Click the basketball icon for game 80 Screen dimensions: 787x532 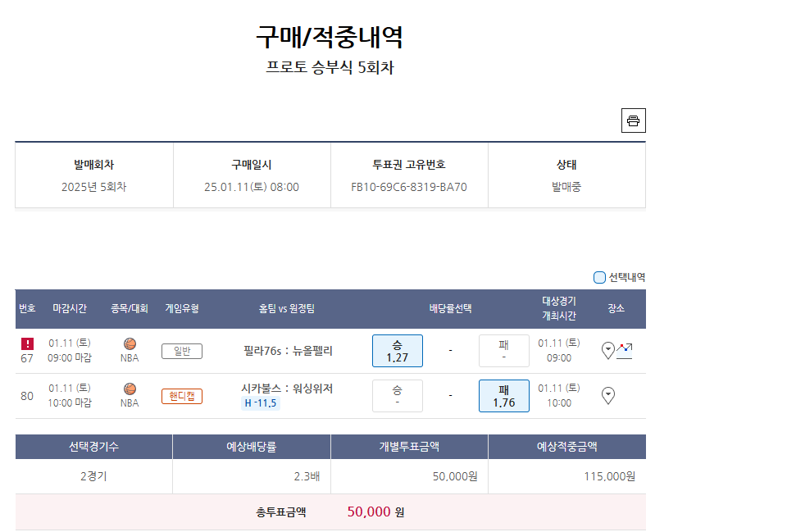point(130,389)
